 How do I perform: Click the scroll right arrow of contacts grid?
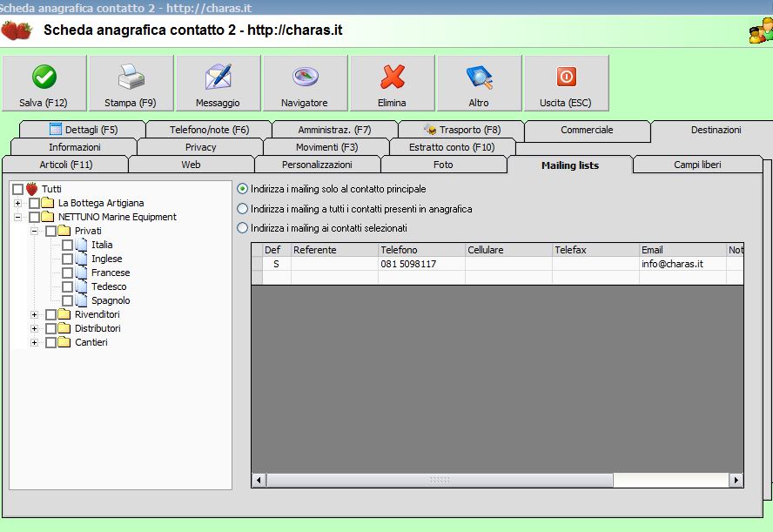coord(736,480)
